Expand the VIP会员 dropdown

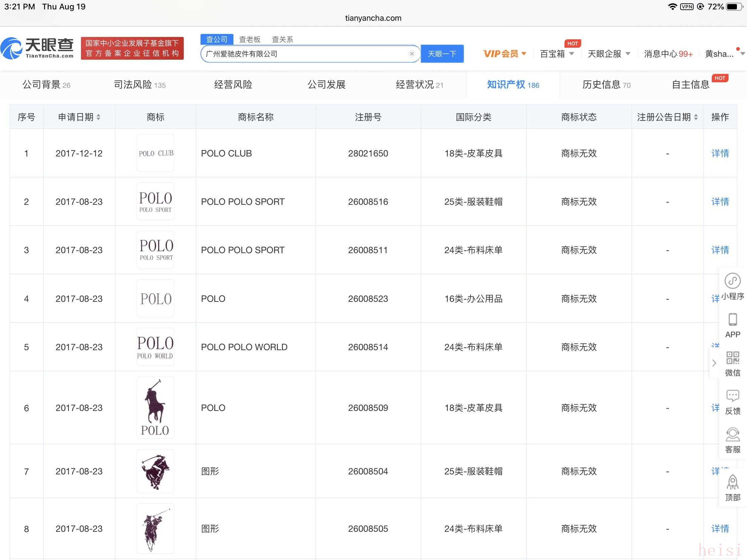(504, 54)
